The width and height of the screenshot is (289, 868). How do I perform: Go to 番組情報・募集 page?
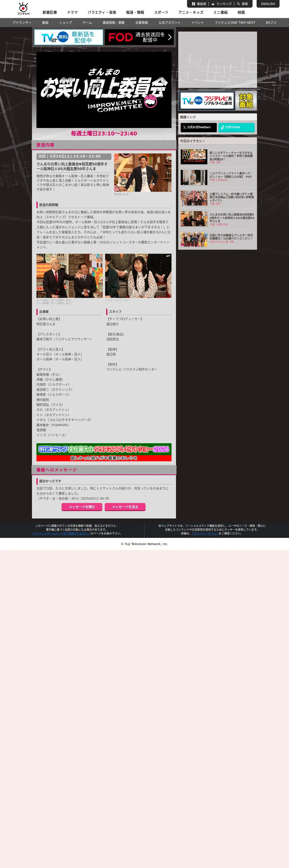click(114, 23)
